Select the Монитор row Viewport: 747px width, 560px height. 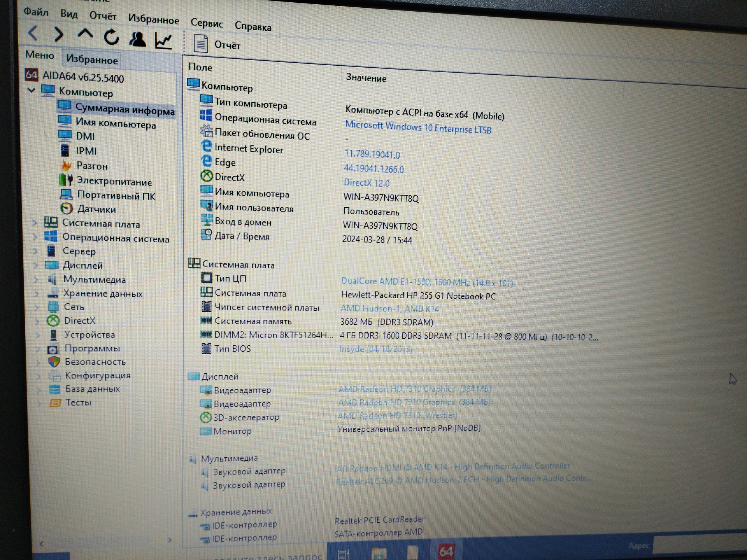pyautogui.click(x=340, y=430)
